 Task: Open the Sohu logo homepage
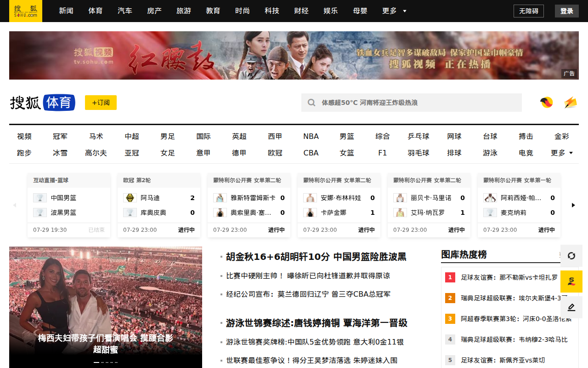(25, 11)
